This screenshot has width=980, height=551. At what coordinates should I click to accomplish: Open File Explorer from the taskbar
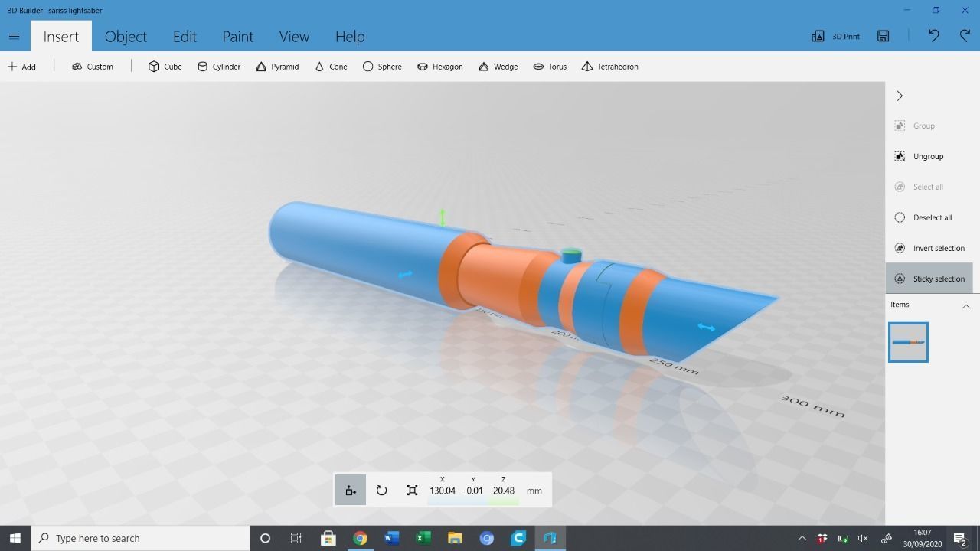point(455,538)
